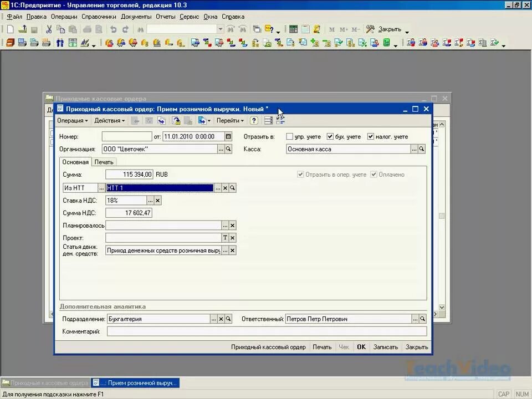Viewport: 532px width, 399px height.
Task: Toggle Отразить в опер. учете checkbox
Action: point(300,175)
